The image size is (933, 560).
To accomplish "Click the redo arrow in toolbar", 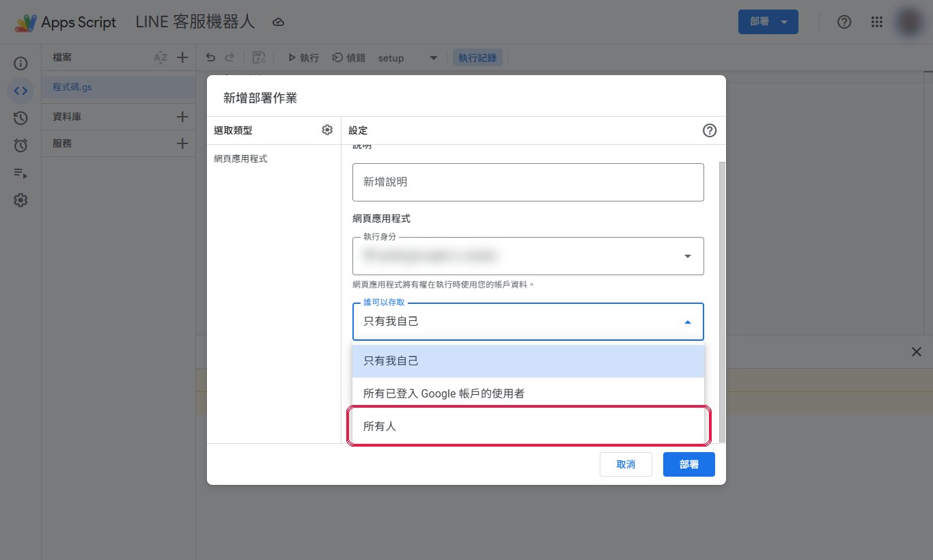I will pos(229,58).
